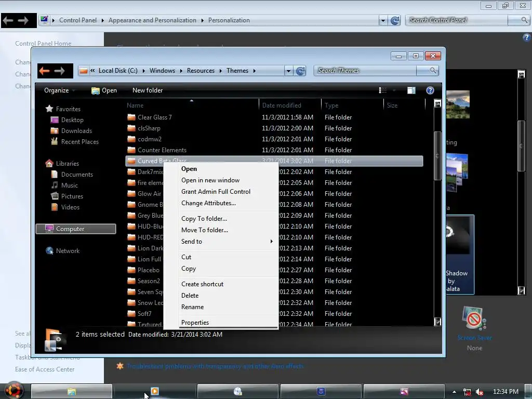The height and width of the screenshot is (399, 532).
Task: Show hidden tray icons arrow
Action: click(x=454, y=392)
